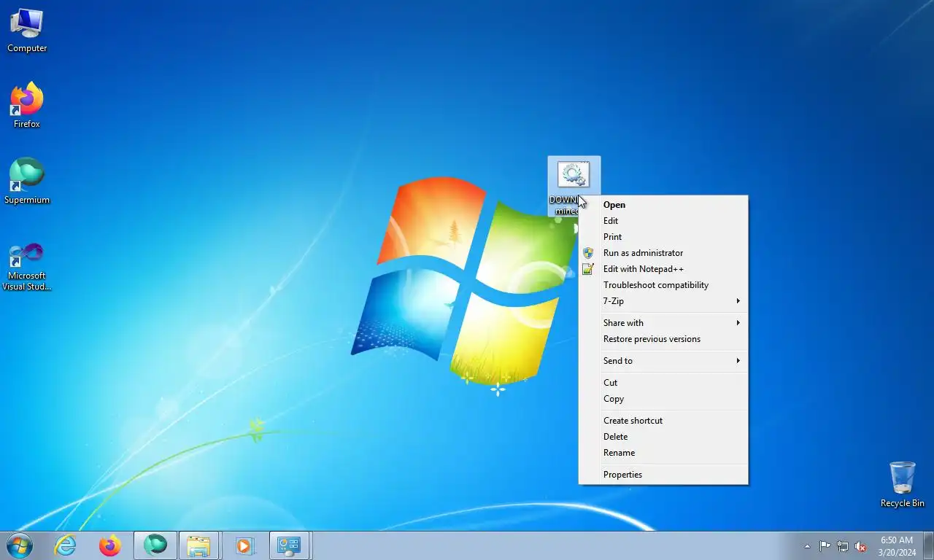Click the selected DOWN… file icon
The width and height of the screenshot is (934, 560).
(x=574, y=175)
